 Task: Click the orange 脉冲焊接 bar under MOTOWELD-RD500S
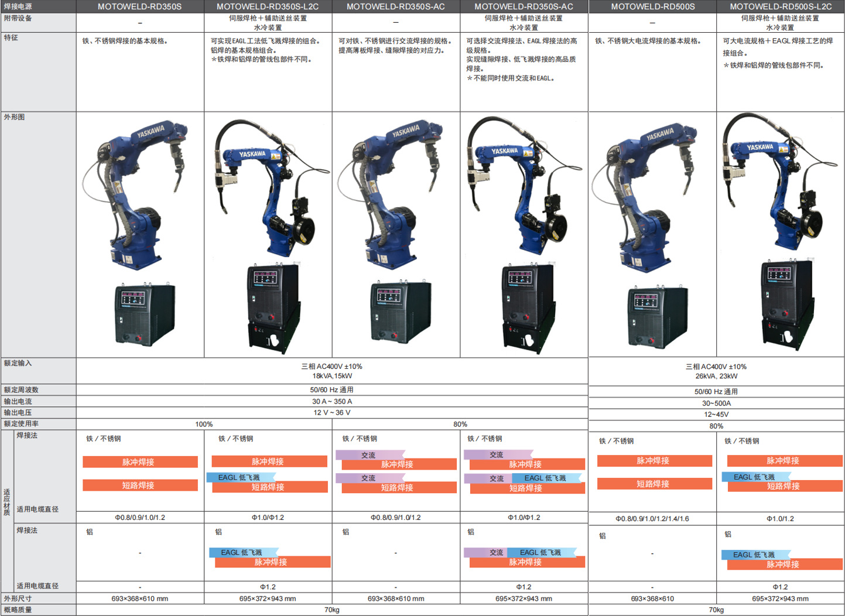tap(655, 461)
